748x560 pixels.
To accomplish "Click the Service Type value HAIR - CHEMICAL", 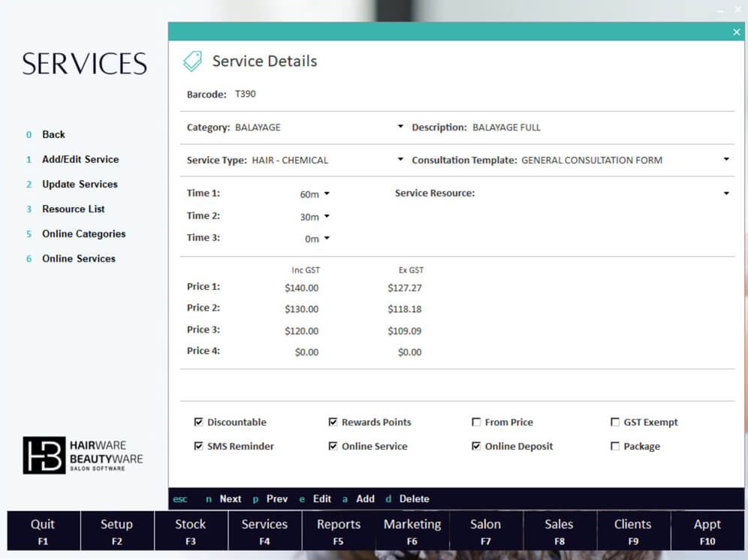I will (290, 161).
